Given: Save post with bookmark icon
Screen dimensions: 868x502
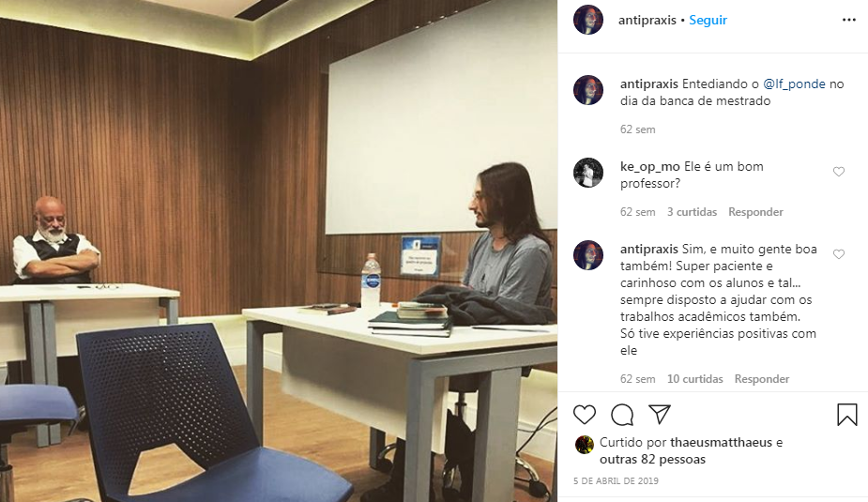Looking at the screenshot, I should pyautogui.click(x=847, y=415).
